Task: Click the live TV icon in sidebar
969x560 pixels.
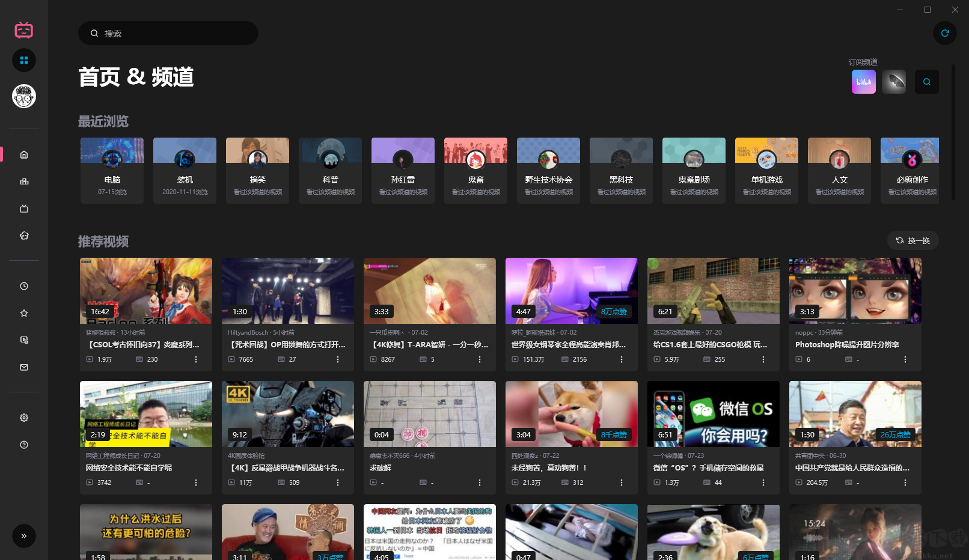Action: pyautogui.click(x=24, y=208)
